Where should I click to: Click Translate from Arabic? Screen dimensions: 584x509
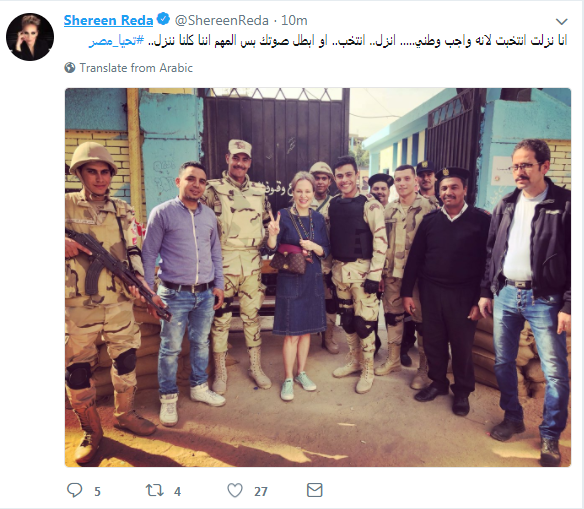[x=136, y=68]
